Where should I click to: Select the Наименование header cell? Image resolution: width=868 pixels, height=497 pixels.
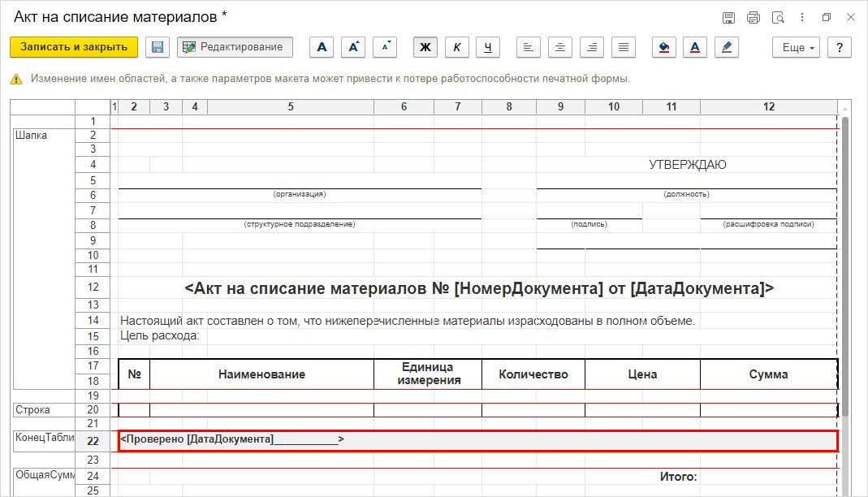click(x=261, y=374)
